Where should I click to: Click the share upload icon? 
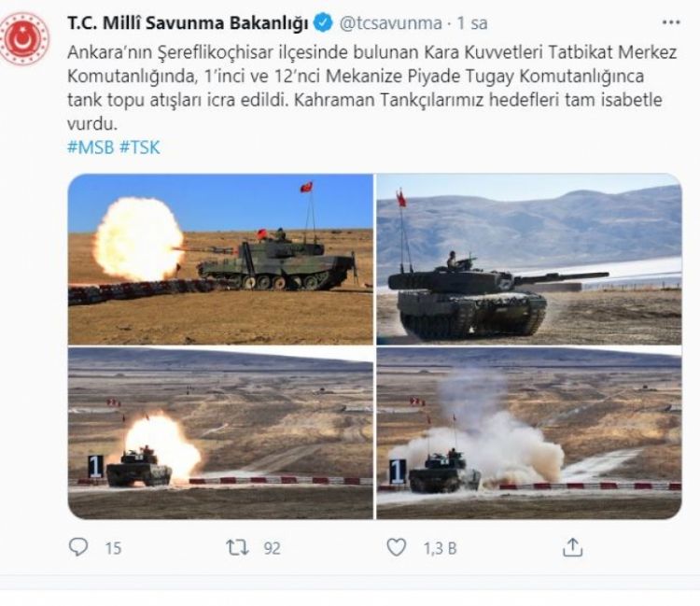tap(572, 547)
